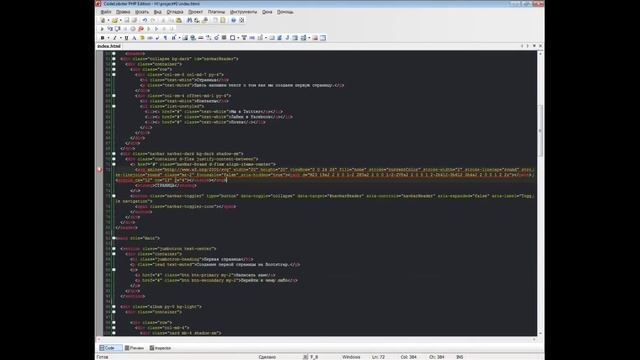This screenshot has height=360, width=640.
Task: Click the 'Windows' line-ending status entry
Action: click(x=351, y=357)
